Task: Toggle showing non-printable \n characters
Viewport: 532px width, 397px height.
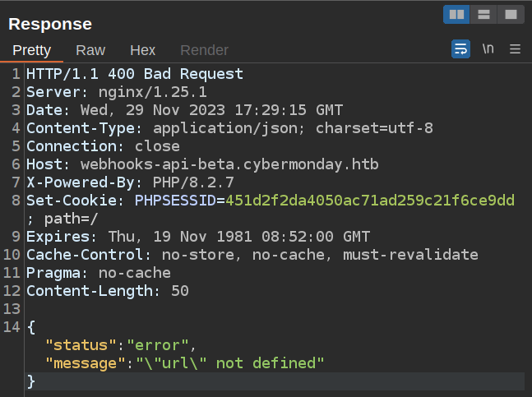Action: (x=488, y=49)
